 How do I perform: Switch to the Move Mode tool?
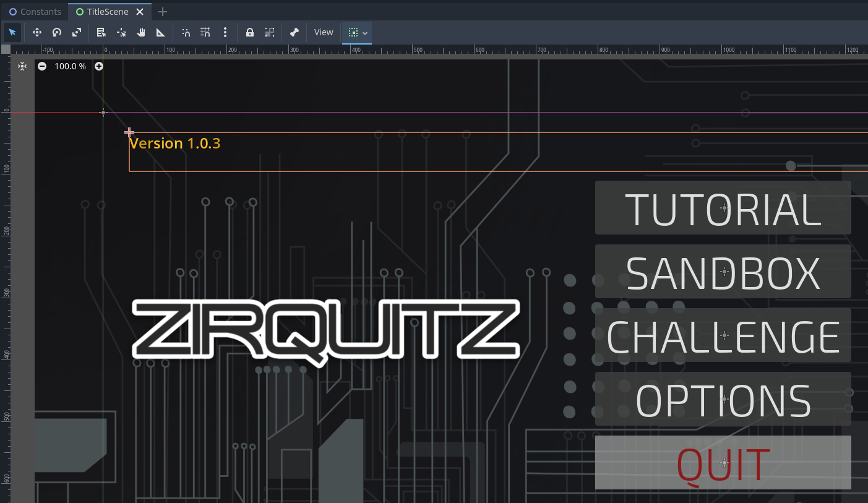(x=37, y=32)
